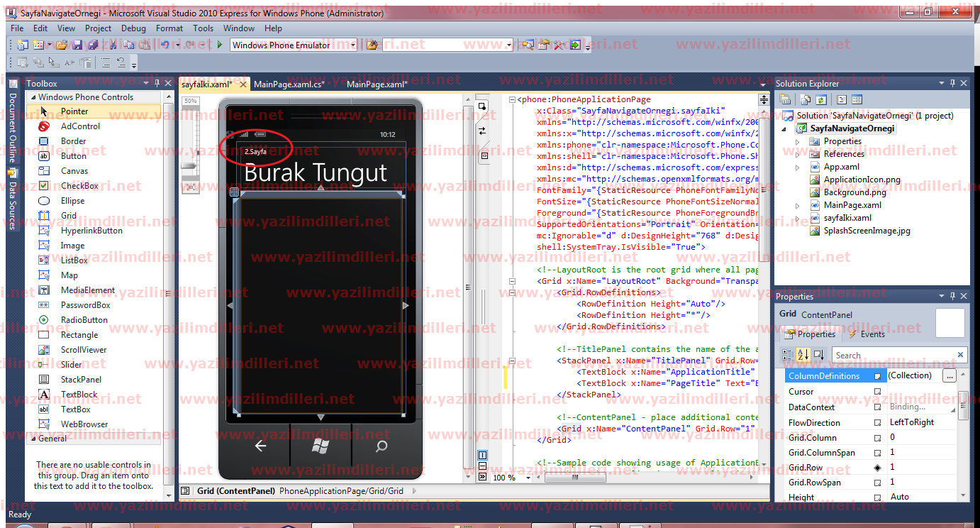Select sayfaIki.xaml in Solution Explorer
This screenshot has width=980, height=528.
click(x=847, y=218)
